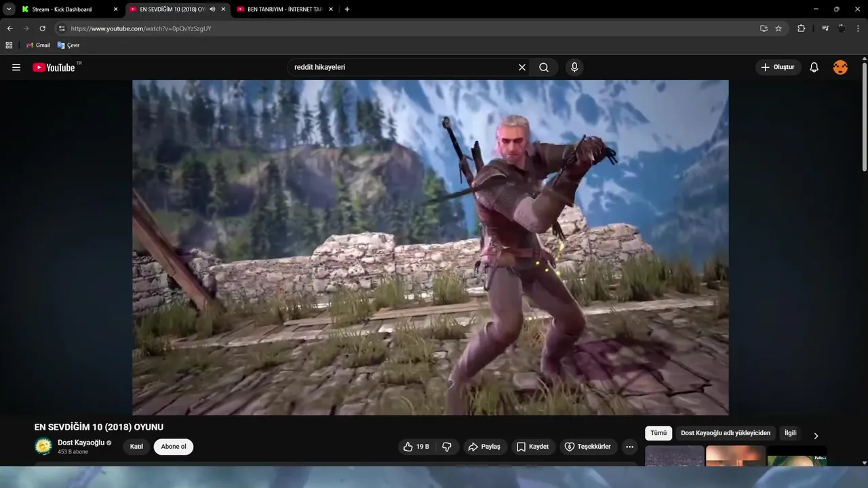The width and height of the screenshot is (868, 488).
Task: Select the EN SEVDİĞİM 10 (2018) tab
Action: coord(179,9)
